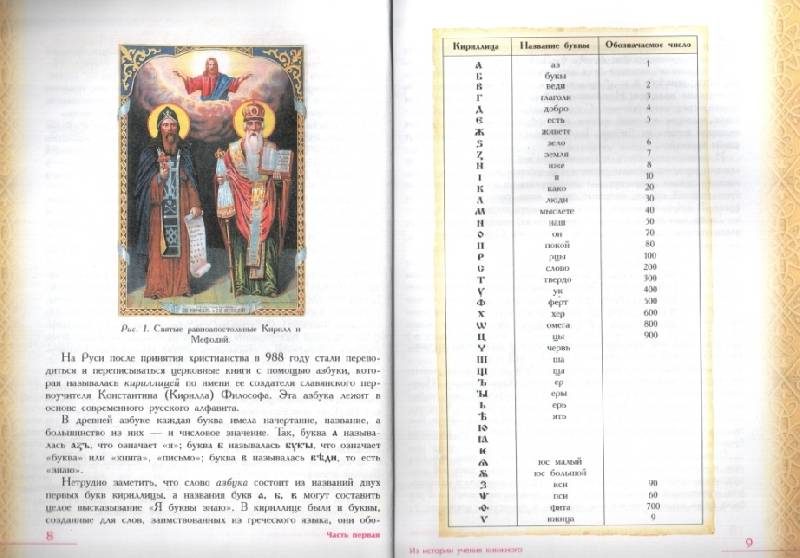The height and width of the screenshot is (558, 800).
Task: Click the icon illustration of Cyril and Methodius
Action: pos(212,180)
